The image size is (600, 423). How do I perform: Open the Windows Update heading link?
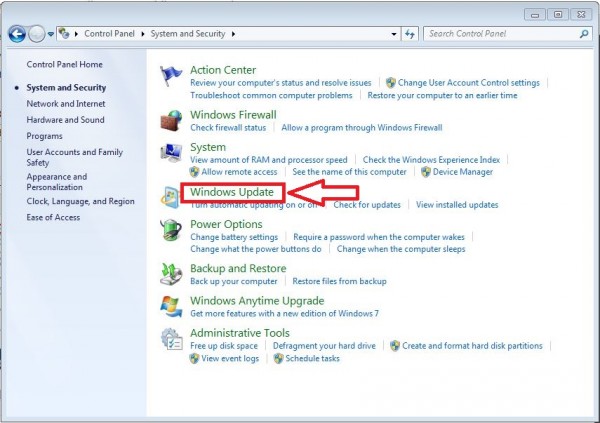click(x=232, y=192)
